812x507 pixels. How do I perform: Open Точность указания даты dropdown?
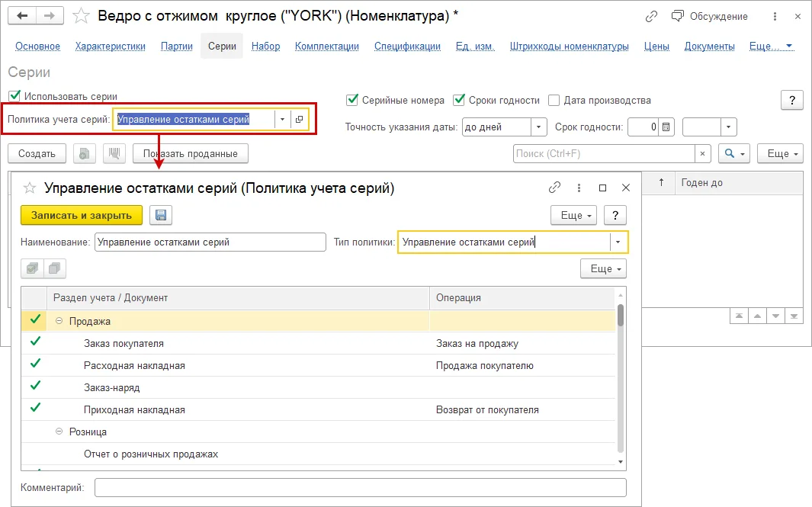[x=538, y=127]
